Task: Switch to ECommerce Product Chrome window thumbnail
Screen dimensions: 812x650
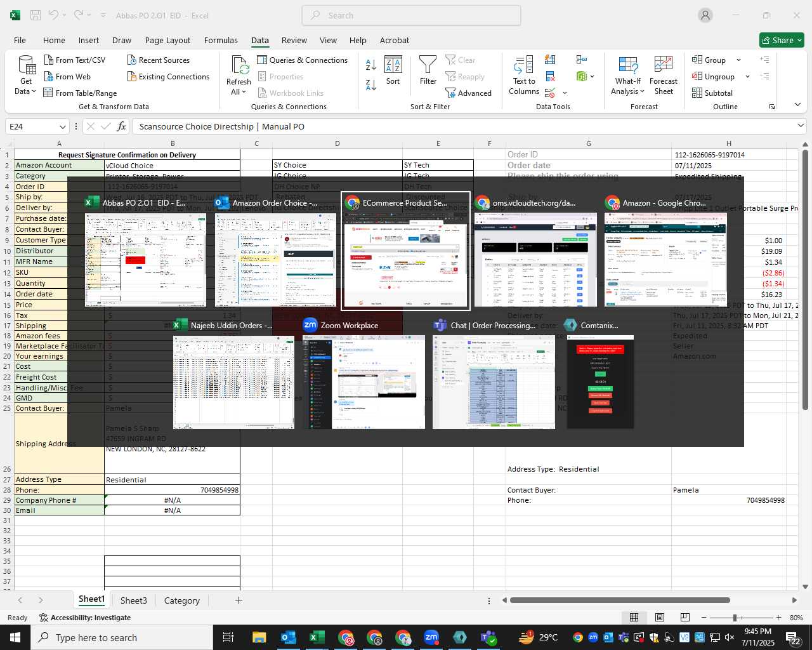Action: click(x=406, y=251)
